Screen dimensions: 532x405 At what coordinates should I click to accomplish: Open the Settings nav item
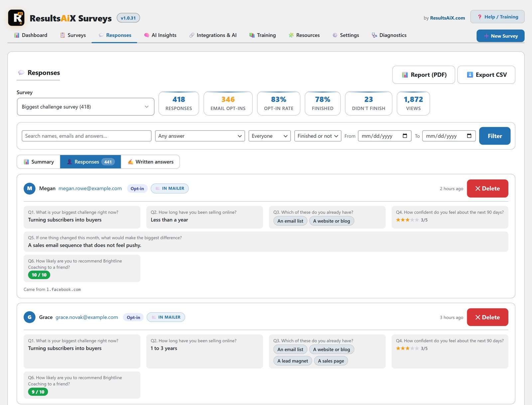click(x=346, y=35)
